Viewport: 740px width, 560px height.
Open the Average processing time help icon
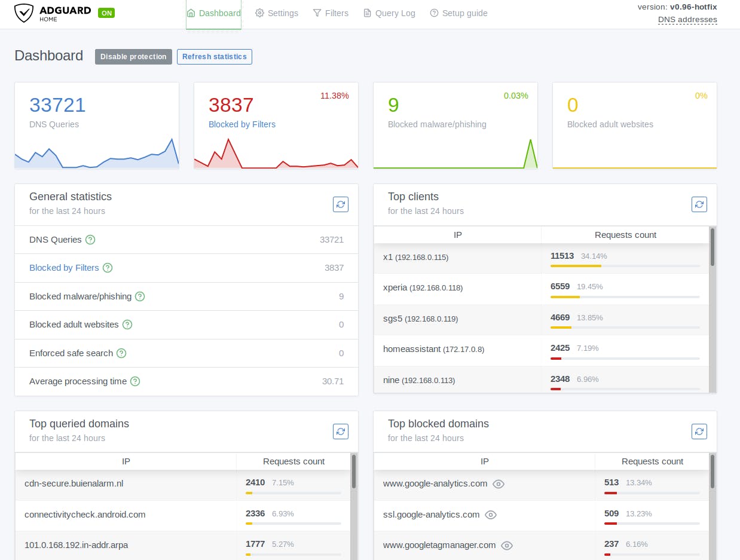coord(134,381)
